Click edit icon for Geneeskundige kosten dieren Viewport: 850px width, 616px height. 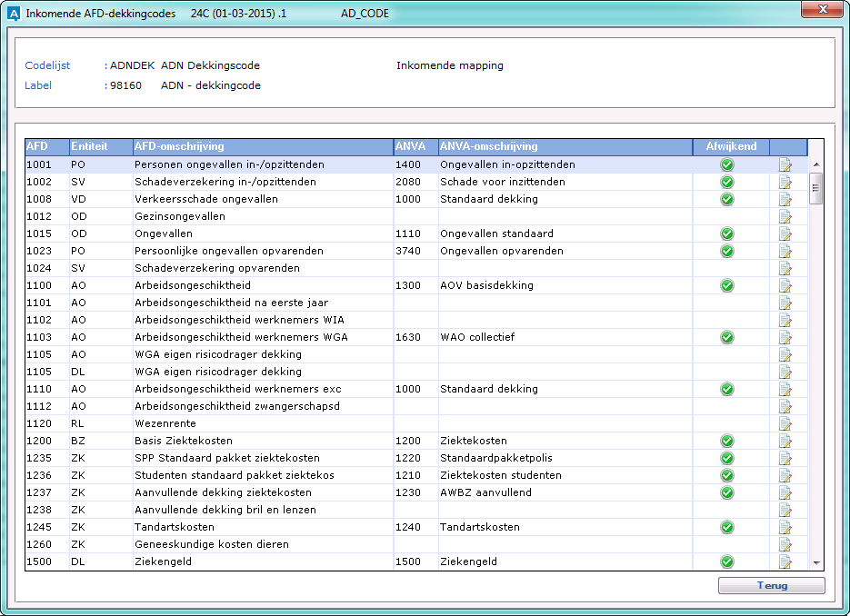pyautogui.click(x=785, y=544)
